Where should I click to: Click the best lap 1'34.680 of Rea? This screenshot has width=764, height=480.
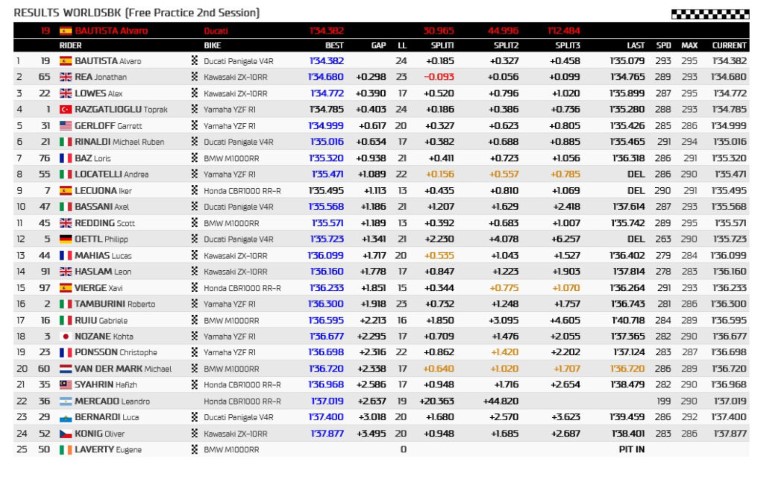[326, 77]
